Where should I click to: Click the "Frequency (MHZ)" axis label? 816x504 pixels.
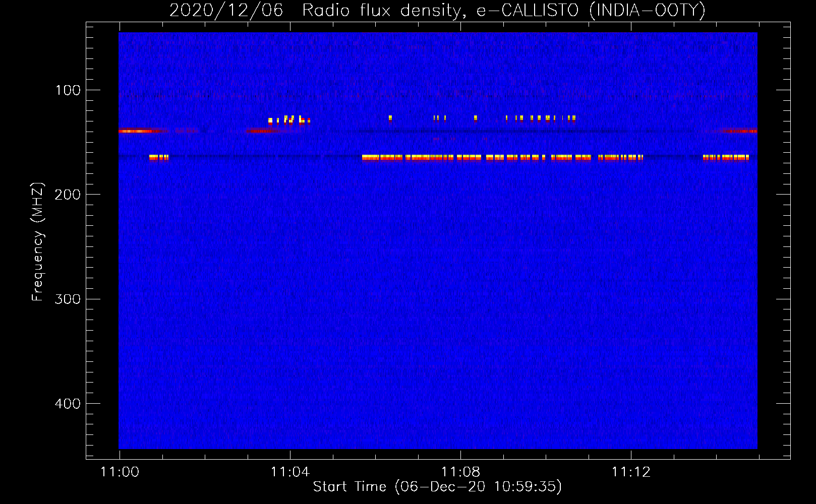coord(38,241)
